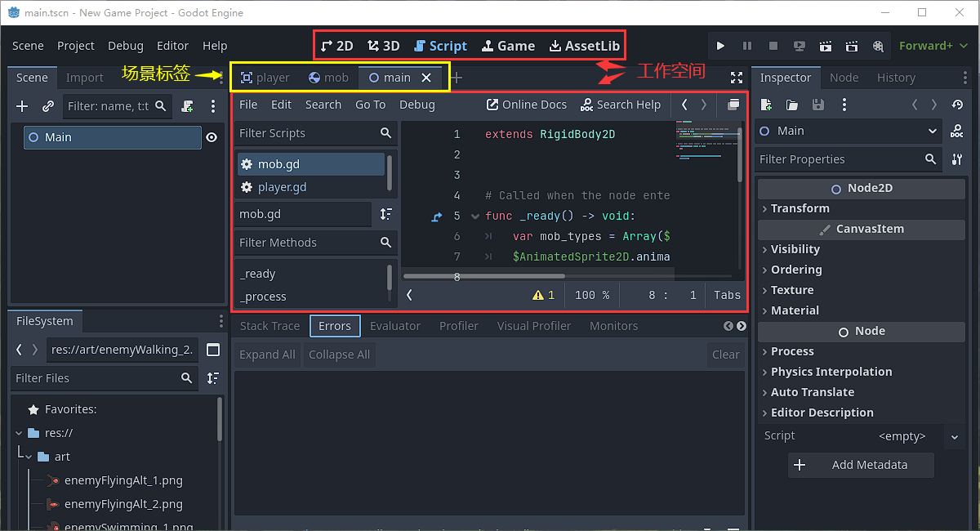Image resolution: width=980 pixels, height=531 pixels.
Task: Open Inspector property tools wrench menu
Action: (x=956, y=159)
